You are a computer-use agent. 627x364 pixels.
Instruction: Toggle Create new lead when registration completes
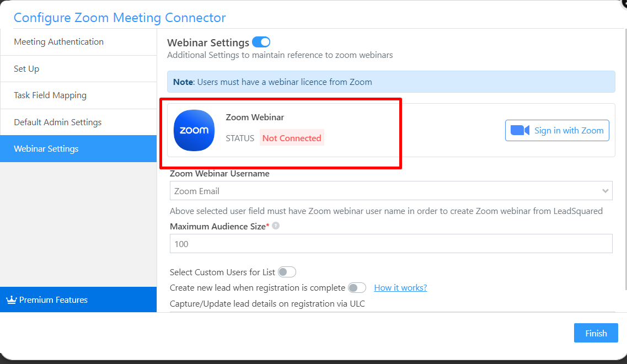(357, 287)
